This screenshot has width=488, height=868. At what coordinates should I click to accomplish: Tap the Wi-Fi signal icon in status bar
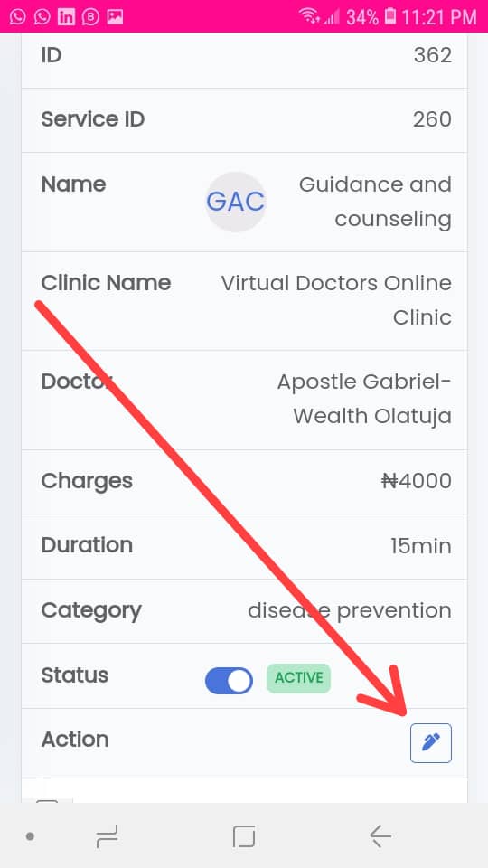tap(309, 16)
